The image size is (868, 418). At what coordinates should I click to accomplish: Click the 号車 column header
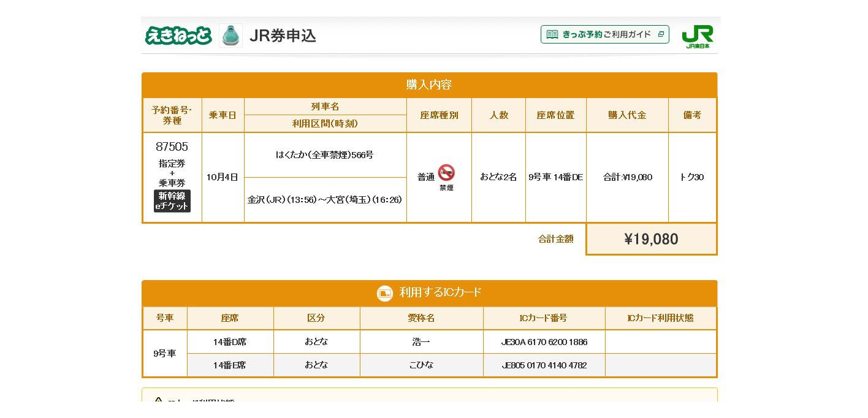coord(165,318)
